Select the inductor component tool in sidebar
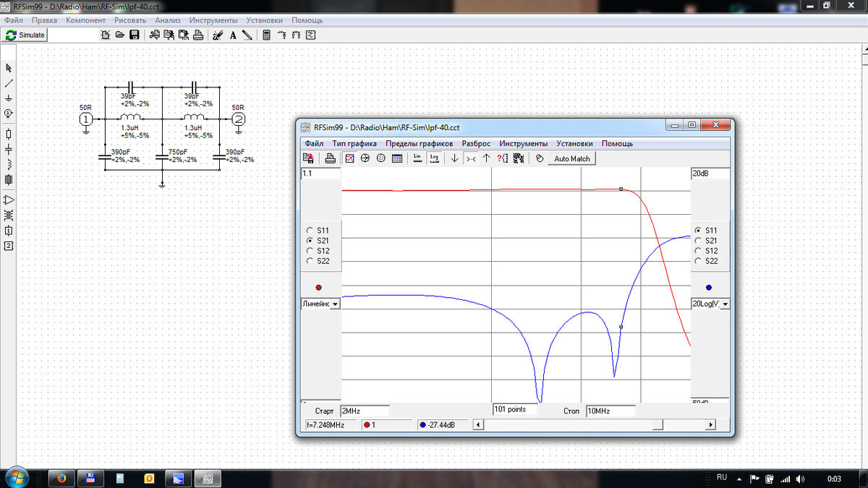868x488 pixels. click(x=9, y=164)
